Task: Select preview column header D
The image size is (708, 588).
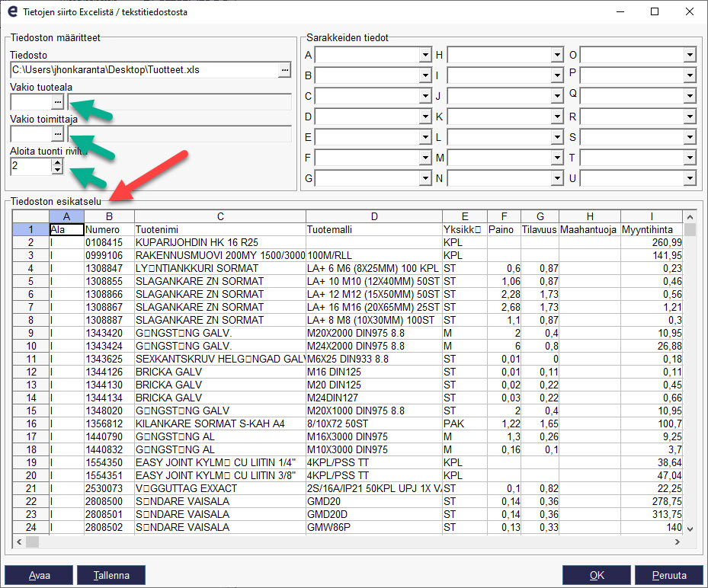Action: [x=374, y=216]
